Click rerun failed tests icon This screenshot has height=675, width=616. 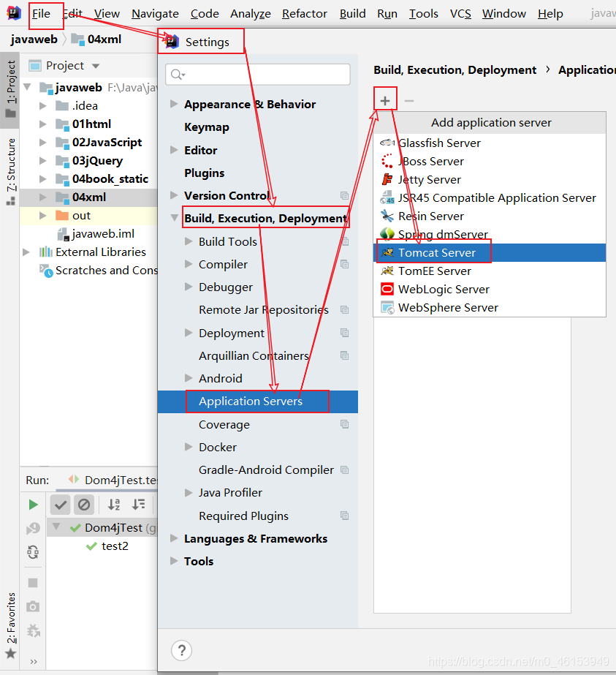[x=33, y=528]
